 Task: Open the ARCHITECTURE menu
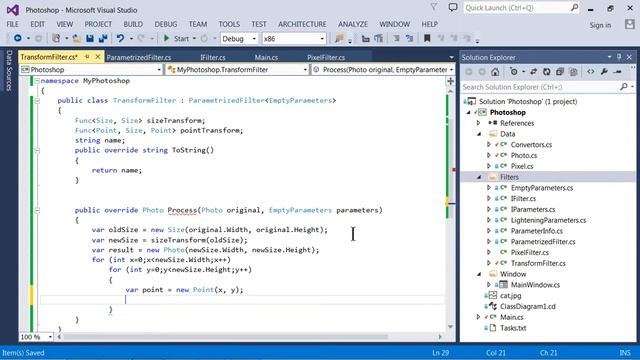pyautogui.click(x=302, y=24)
